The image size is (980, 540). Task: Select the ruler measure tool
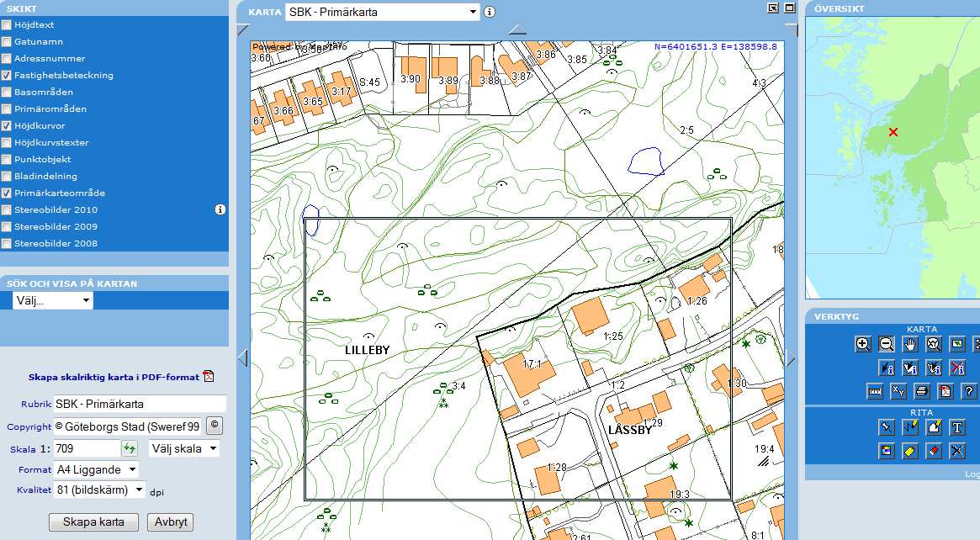pyautogui.click(x=874, y=391)
